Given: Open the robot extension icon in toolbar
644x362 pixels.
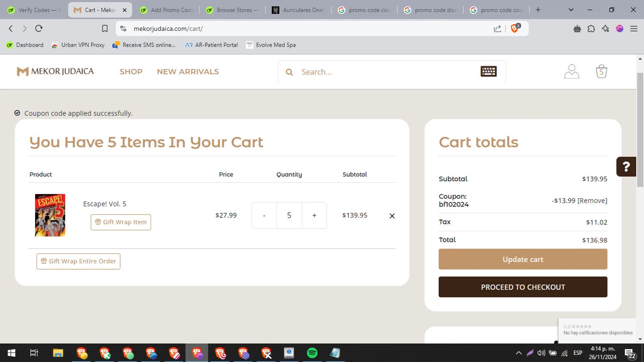Looking at the screenshot, I should (x=577, y=28).
